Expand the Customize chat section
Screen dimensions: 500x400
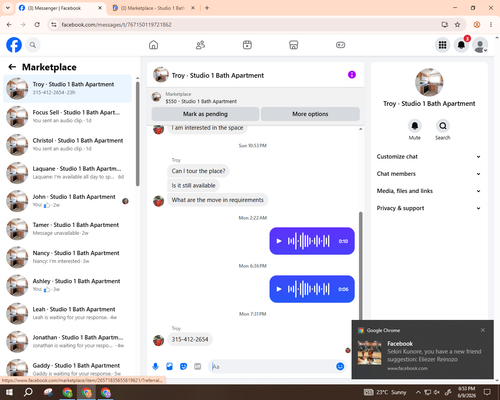[429, 157]
